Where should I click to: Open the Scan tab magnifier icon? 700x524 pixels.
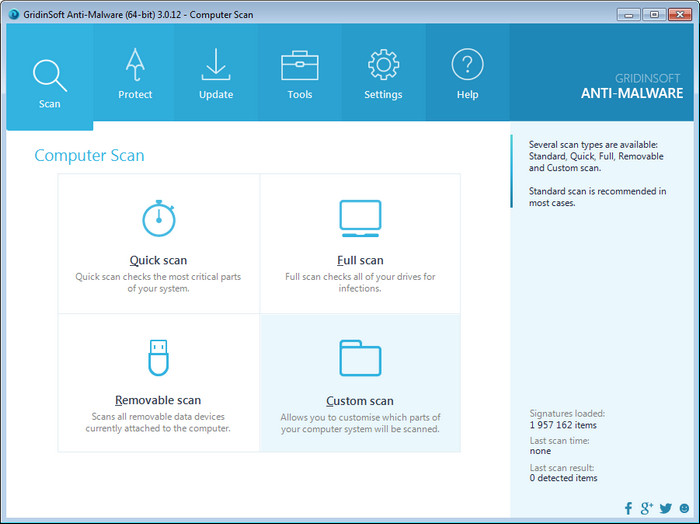coord(50,76)
